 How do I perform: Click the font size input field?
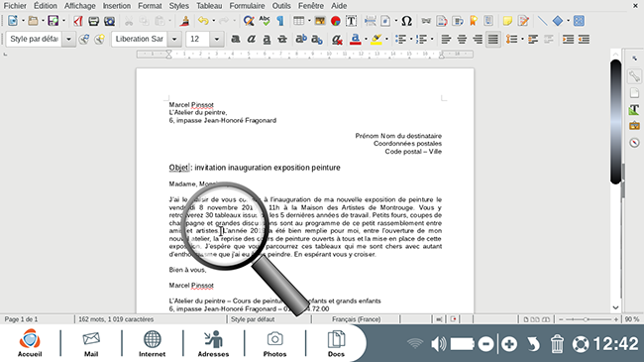coord(198,39)
